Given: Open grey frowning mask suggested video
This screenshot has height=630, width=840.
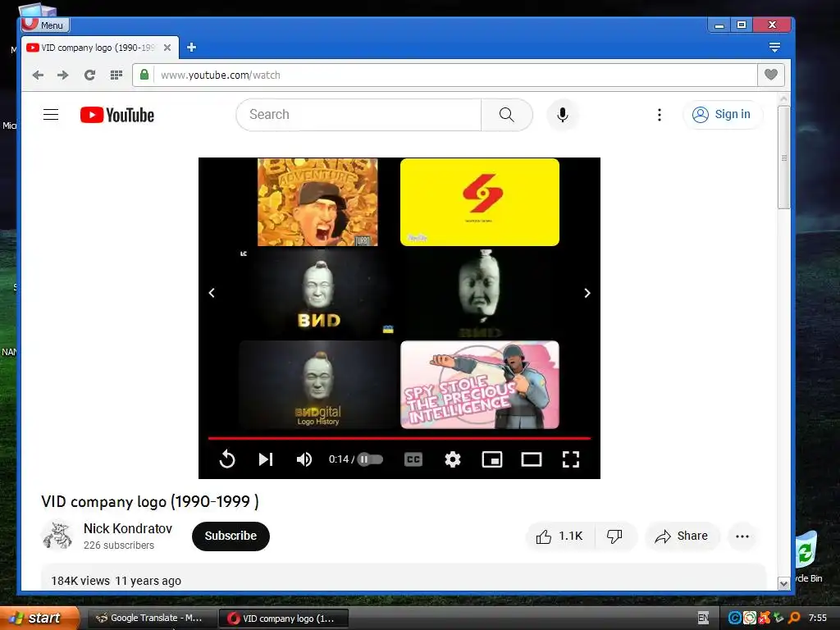Looking at the screenshot, I should (479, 293).
